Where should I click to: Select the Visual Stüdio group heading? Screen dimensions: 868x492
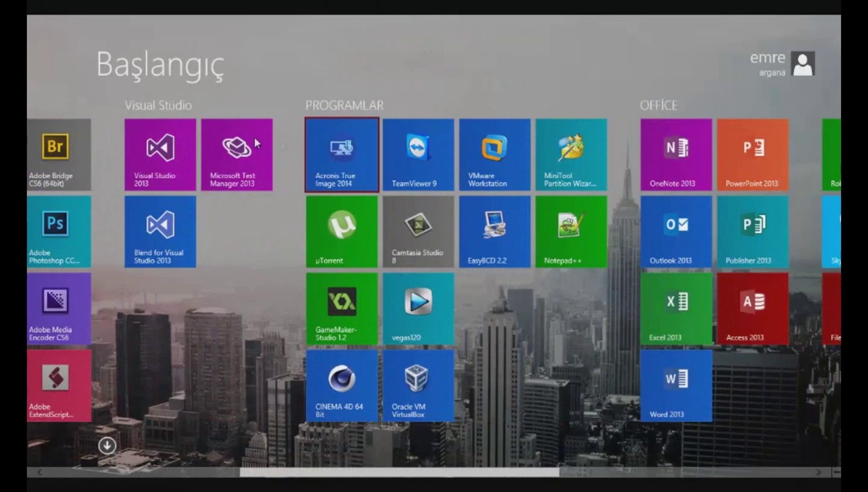[158, 105]
